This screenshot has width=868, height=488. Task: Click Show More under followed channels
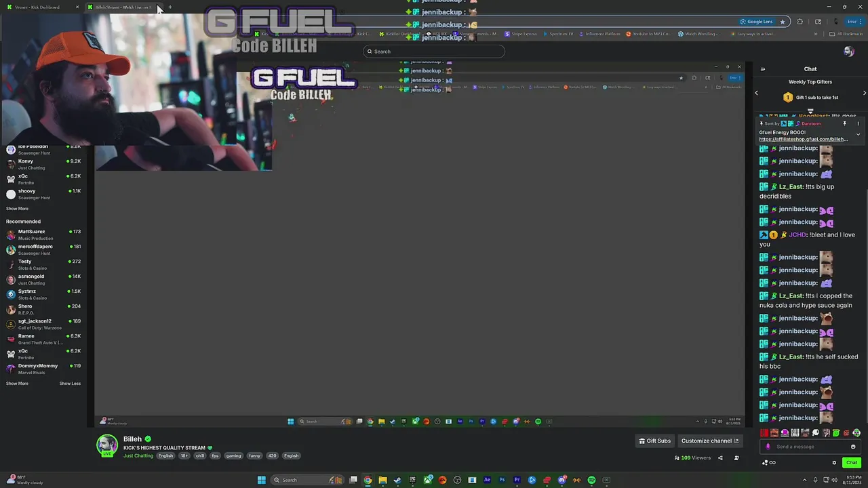click(17, 209)
